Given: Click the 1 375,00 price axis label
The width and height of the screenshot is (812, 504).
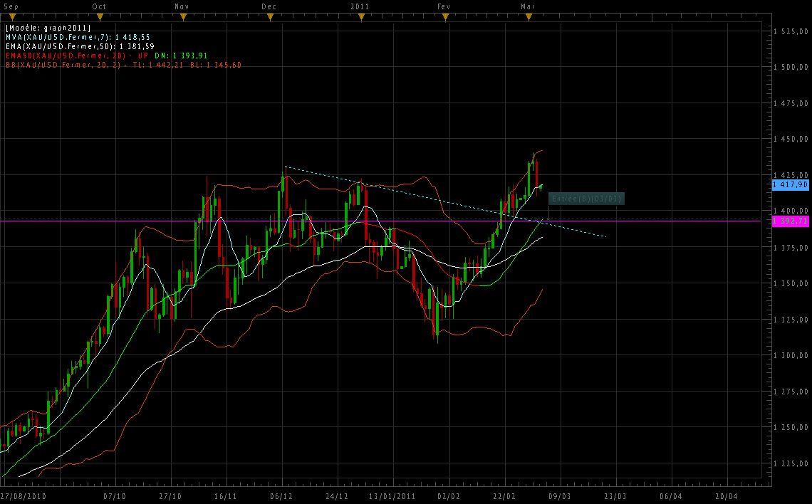Looking at the screenshot, I should click(791, 248).
